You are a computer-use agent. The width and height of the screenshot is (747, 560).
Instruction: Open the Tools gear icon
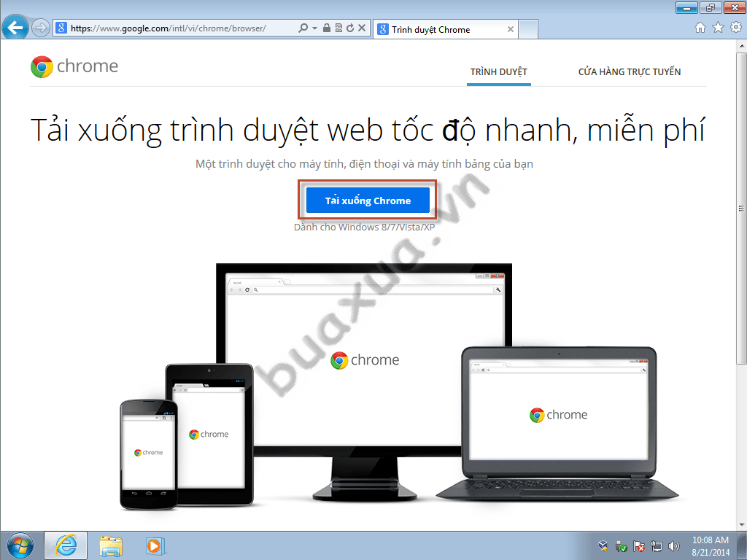coord(736,28)
